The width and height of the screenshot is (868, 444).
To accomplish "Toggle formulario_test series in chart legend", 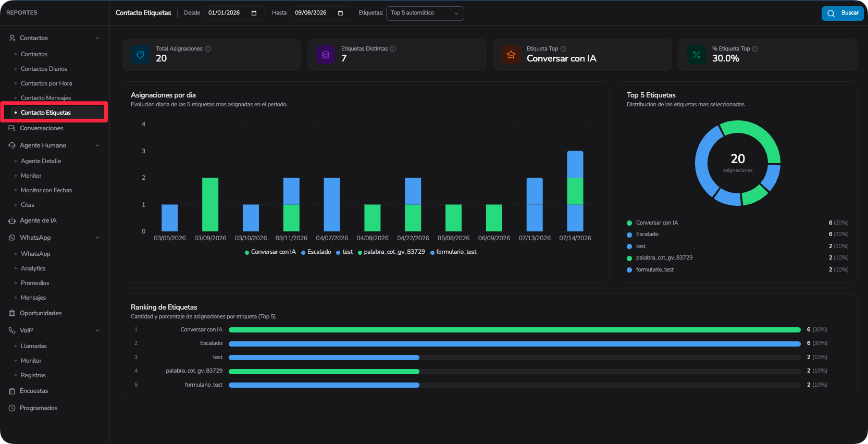I will click(x=453, y=252).
